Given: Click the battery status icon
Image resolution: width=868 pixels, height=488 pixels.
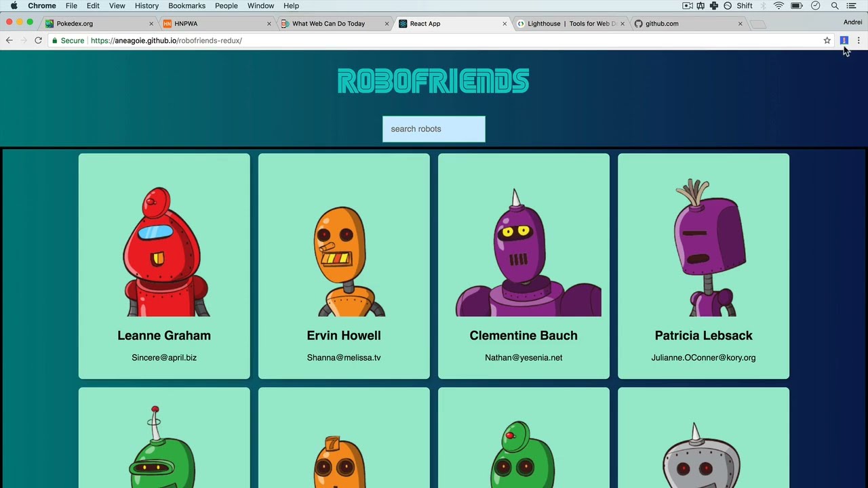Looking at the screenshot, I should click(797, 5).
